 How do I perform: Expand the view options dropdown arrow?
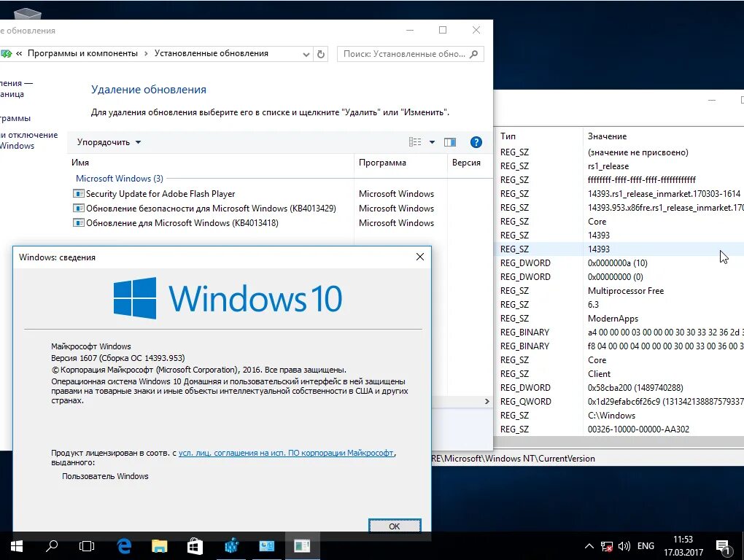pyautogui.click(x=433, y=141)
